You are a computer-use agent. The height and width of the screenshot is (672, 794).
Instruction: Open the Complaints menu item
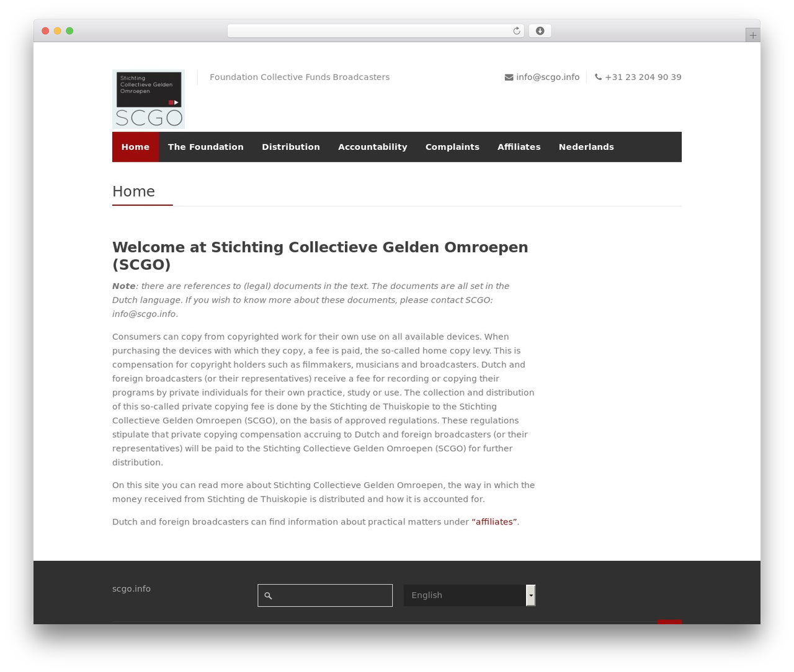(452, 147)
